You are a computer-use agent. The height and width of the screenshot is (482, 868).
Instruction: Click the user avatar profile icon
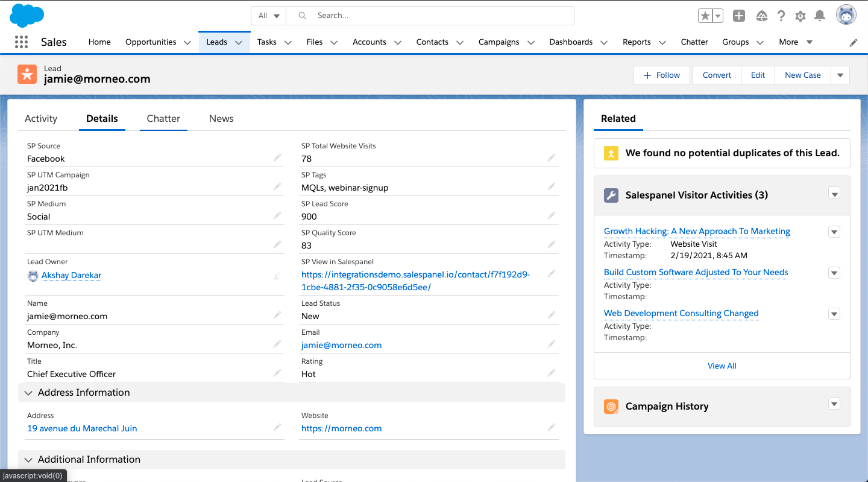pos(846,16)
